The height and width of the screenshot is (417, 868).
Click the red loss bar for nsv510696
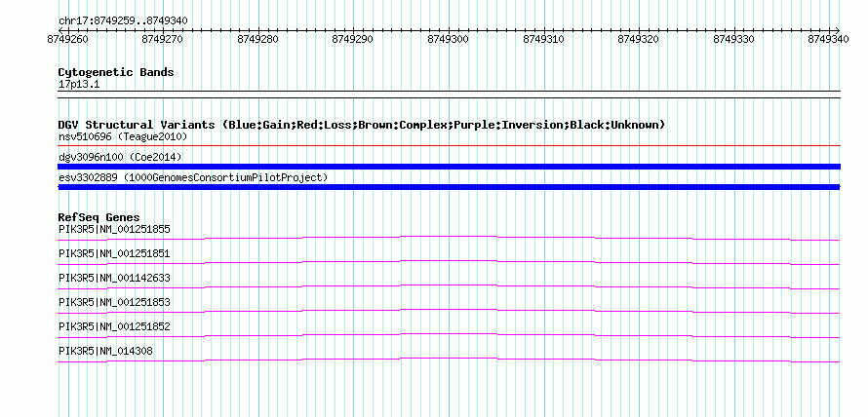click(449, 145)
